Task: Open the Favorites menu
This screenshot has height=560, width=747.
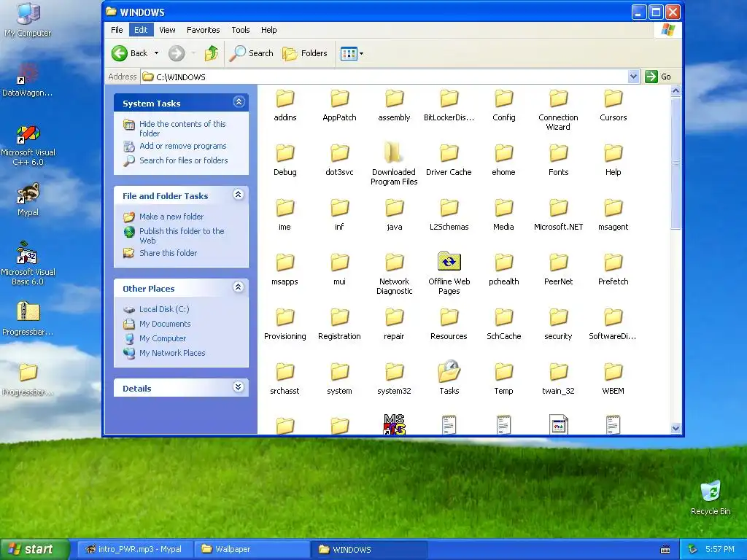Action: 203,30
